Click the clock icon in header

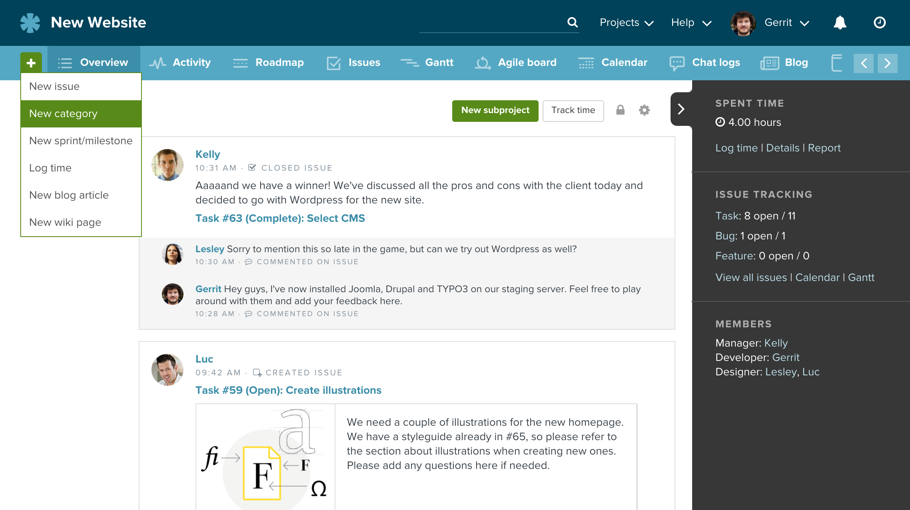click(879, 23)
